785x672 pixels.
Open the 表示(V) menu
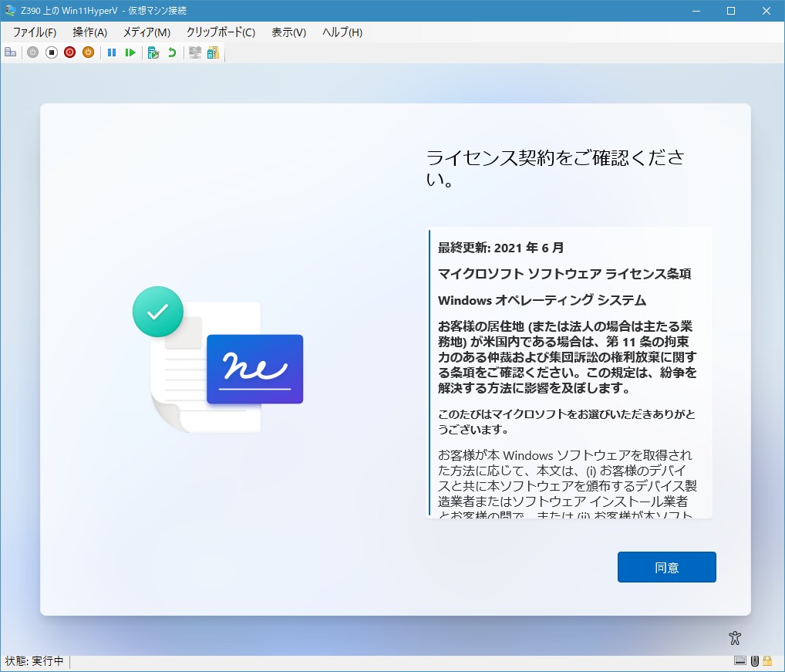(288, 32)
